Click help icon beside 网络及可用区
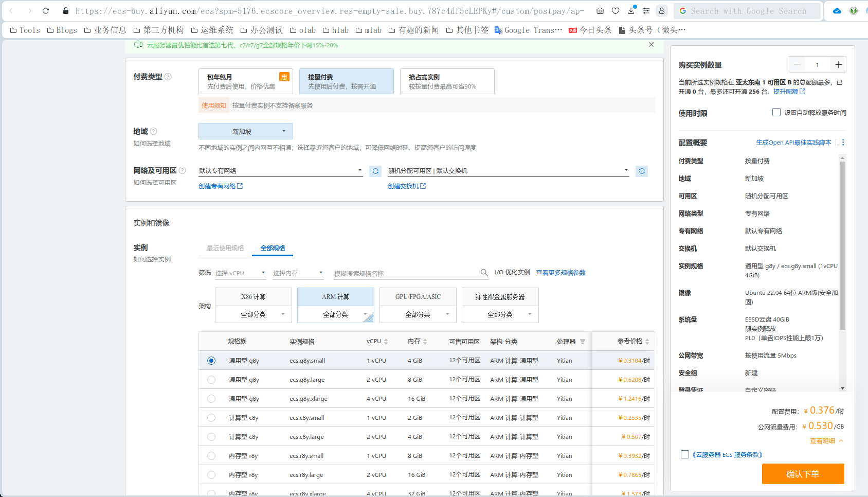 [x=182, y=170]
